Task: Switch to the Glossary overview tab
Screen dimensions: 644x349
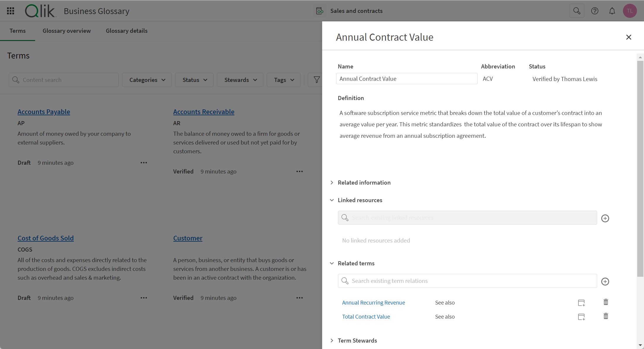Action: click(67, 30)
